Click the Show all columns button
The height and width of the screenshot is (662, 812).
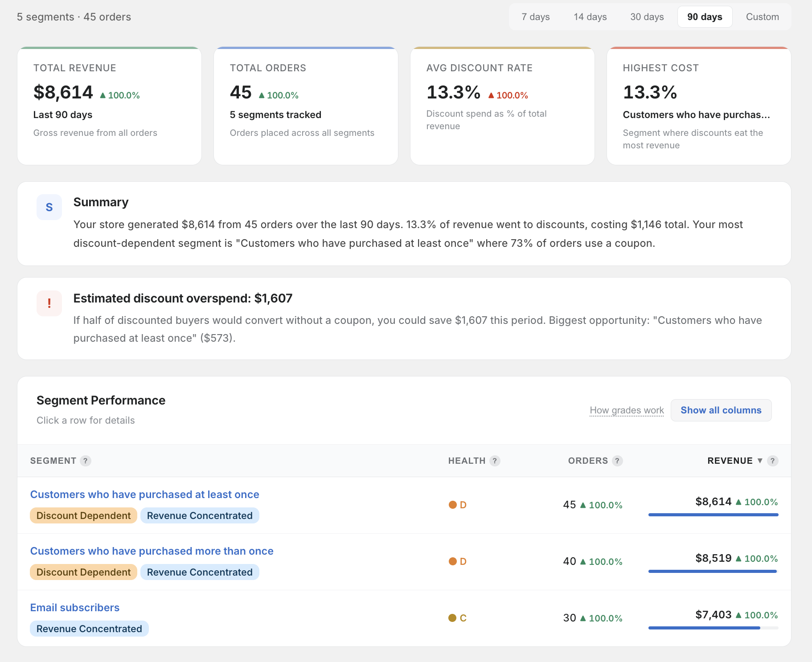pos(721,410)
